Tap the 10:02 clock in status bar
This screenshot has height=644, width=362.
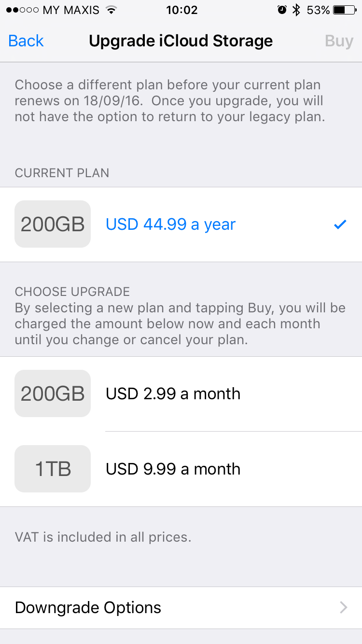point(181,10)
